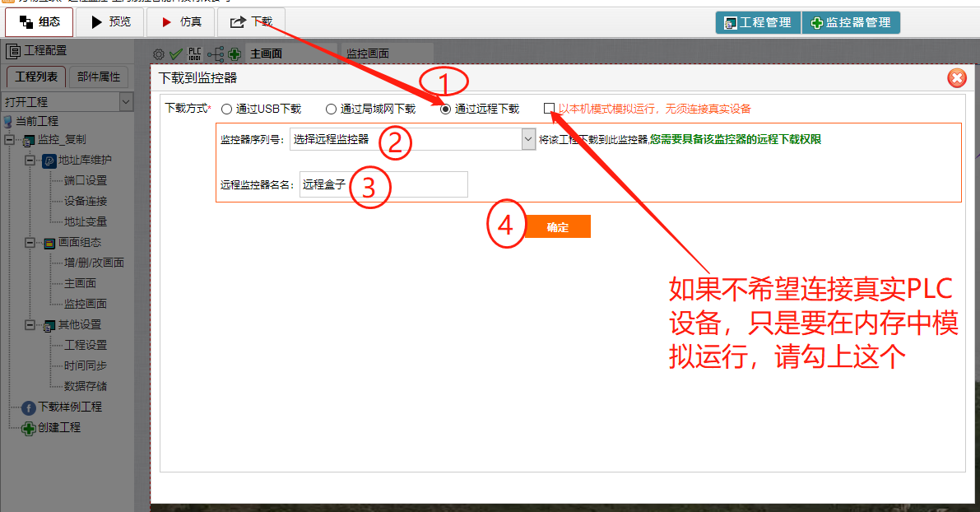Switch to the 部件属性 tab
Screen dimensions: 980x512
click(99, 77)
